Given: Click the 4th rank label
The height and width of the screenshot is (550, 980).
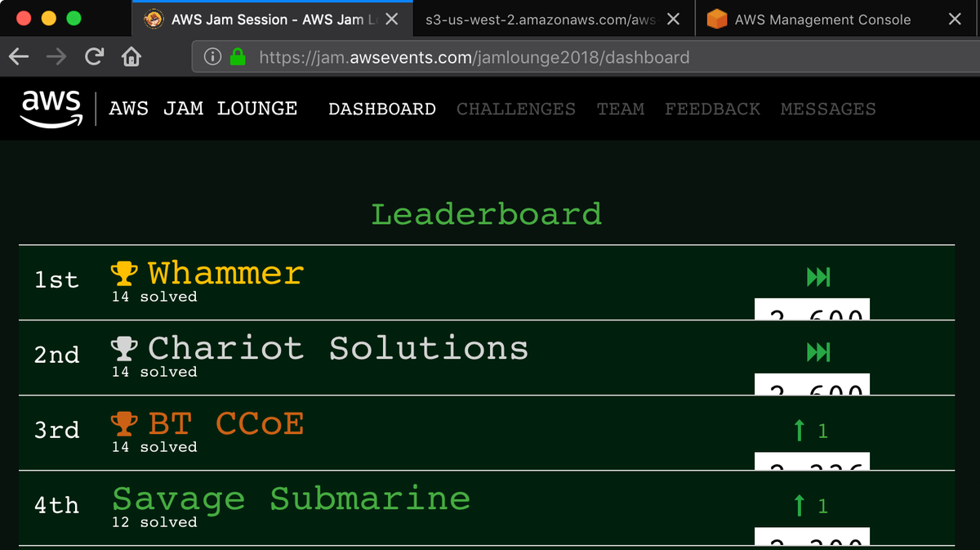Looking at the screenshot, I should click(56, 505).
